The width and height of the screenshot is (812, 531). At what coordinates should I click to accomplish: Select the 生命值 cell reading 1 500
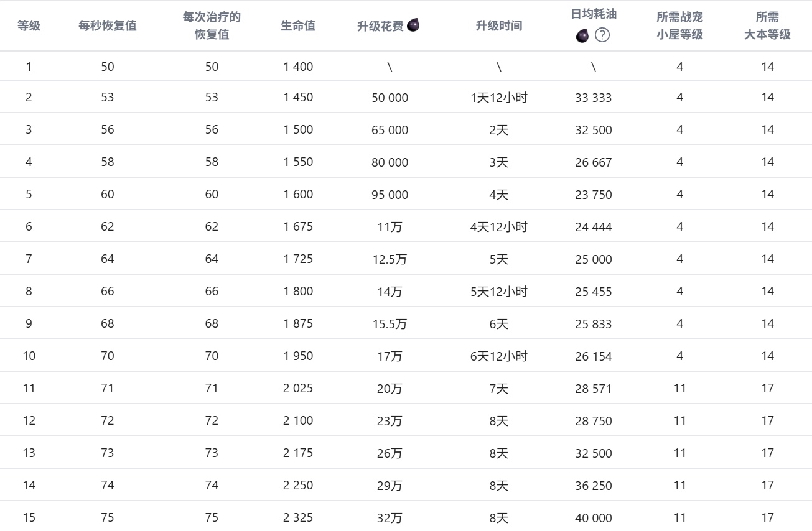(298, 130)
